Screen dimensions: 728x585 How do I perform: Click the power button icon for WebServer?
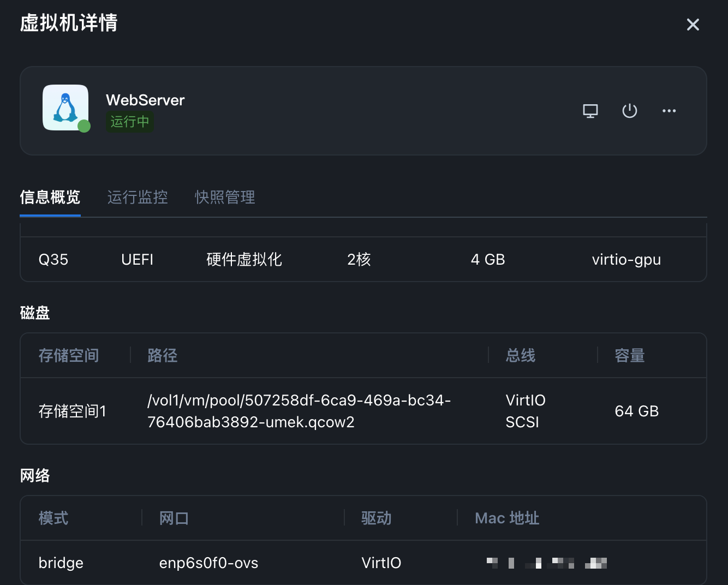pyautogui.click(x=629, y=111)
